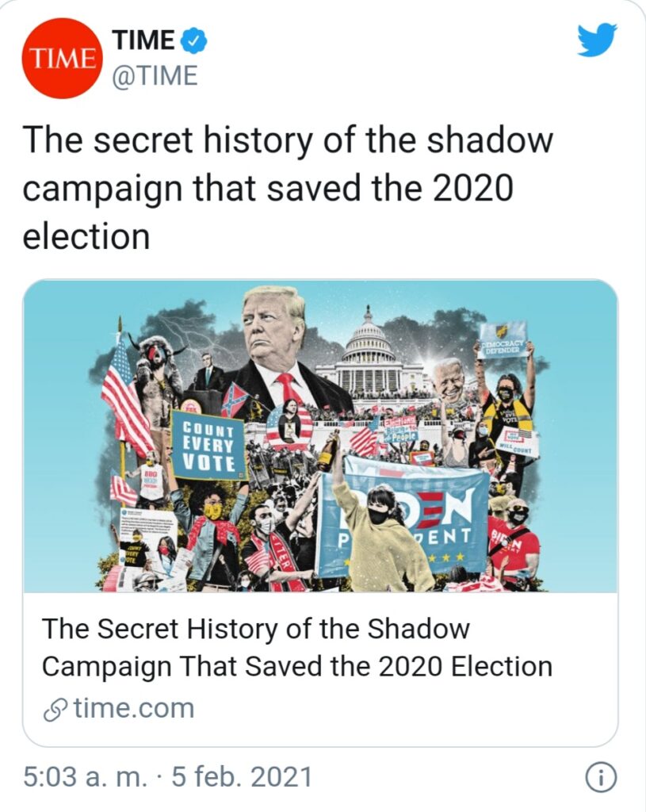Open the time.com domain link

pos(134,708)
